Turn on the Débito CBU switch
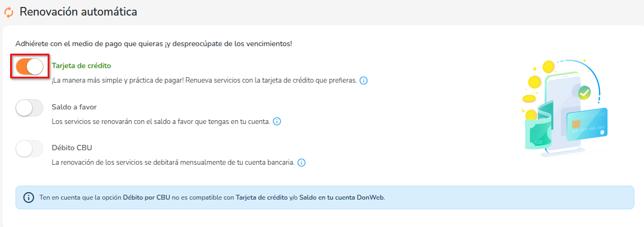Image resolution: width=644 pixels, height=227 pixels. (x=29, y=149)
